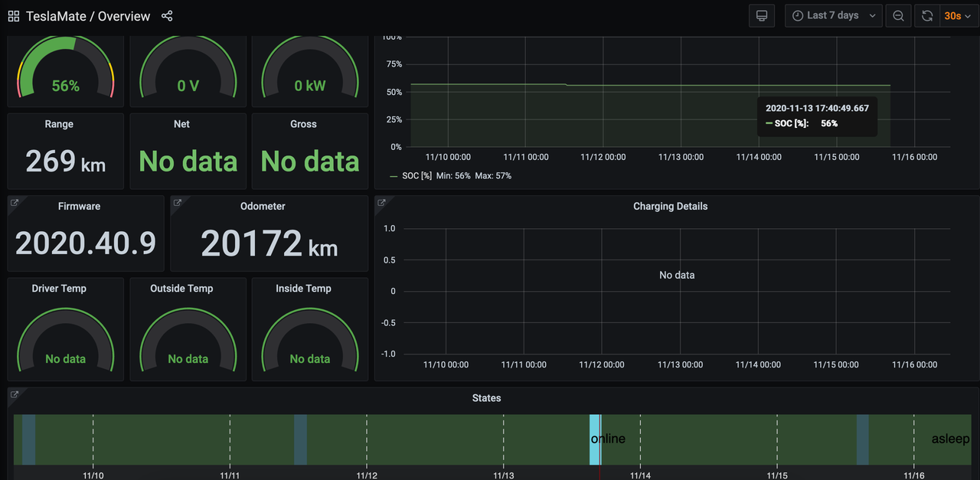The image size is (980, 480).
Task: Open the Gross panel title menu
Action: coord(303,124)
